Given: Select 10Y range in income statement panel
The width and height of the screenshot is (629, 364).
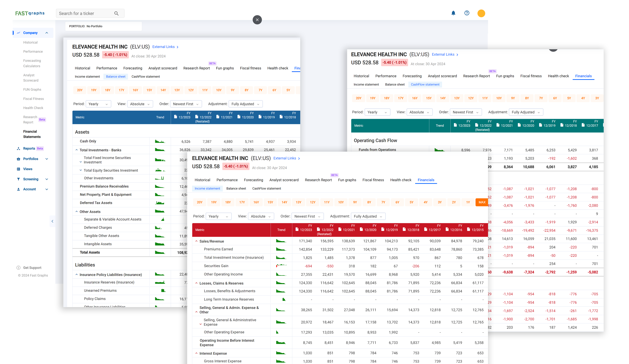Looking at the screenshot, I should (x=341, y=202).
